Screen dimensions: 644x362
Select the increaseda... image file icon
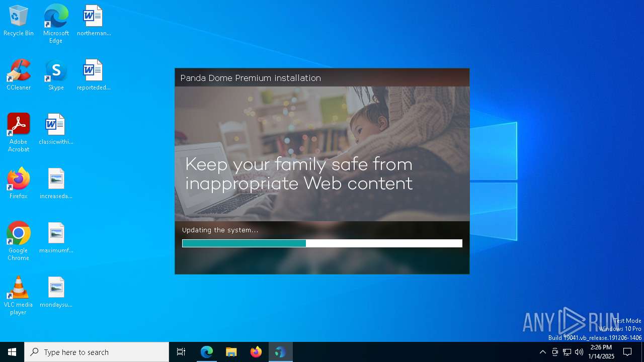56,184
